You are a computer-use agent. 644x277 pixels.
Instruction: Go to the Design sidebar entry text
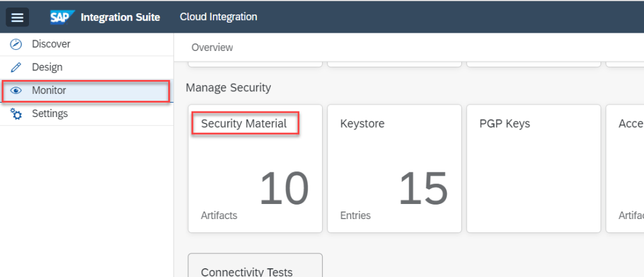coord(47,67)
